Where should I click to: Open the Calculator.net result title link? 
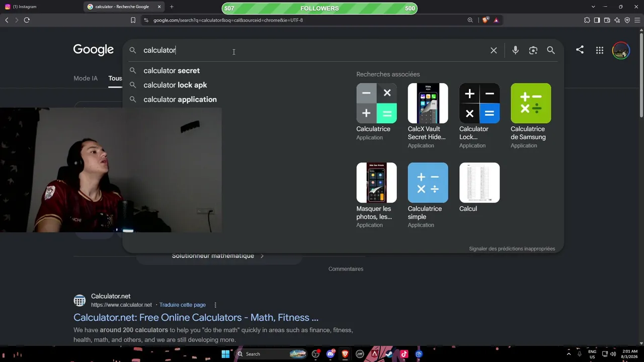tap(196, 317)
